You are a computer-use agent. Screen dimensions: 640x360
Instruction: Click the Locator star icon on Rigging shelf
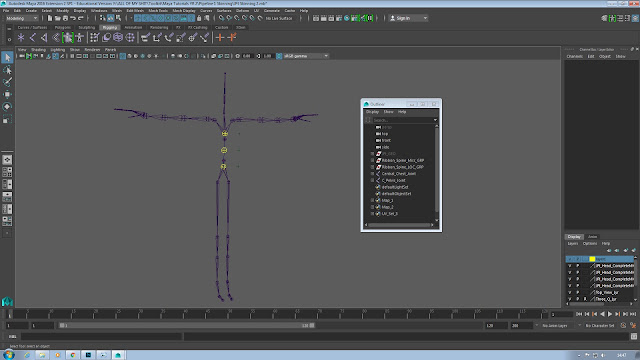21,38
